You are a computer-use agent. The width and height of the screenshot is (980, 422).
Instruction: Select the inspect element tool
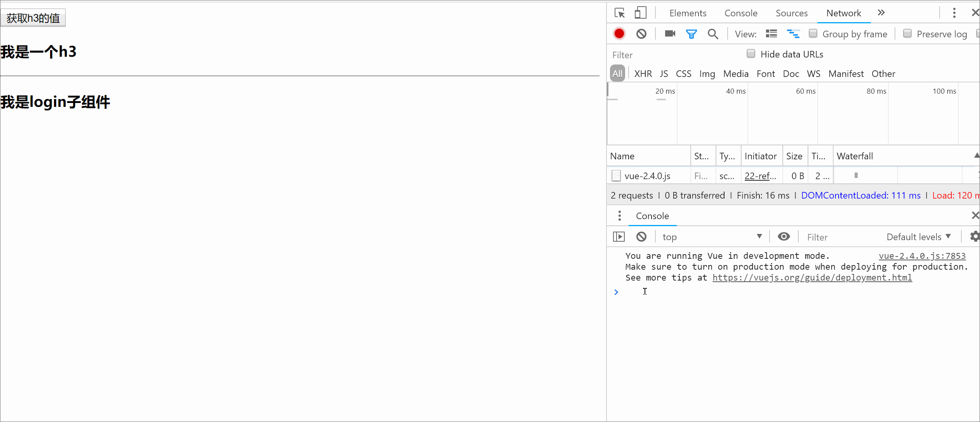(x=619, y=13)
